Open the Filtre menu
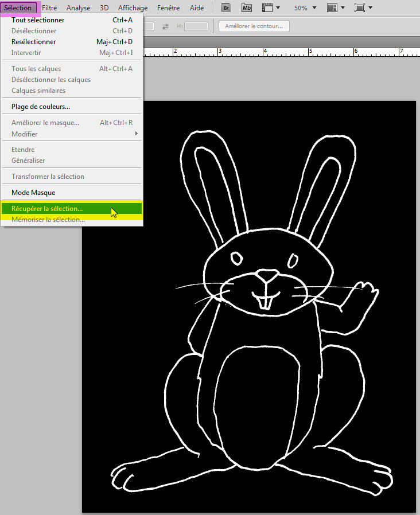The width and height of the screenshot is (420, 515). tap(49, 8)
